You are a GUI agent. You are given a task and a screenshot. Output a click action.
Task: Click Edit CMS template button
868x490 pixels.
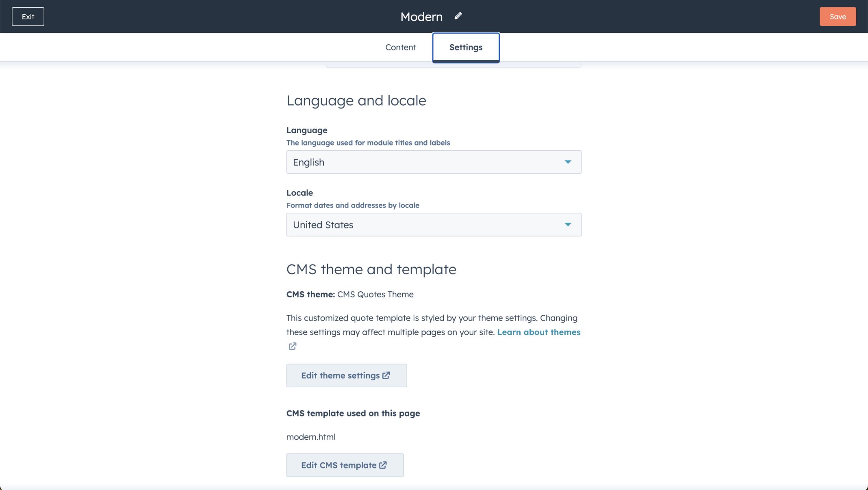pos(345,465)
